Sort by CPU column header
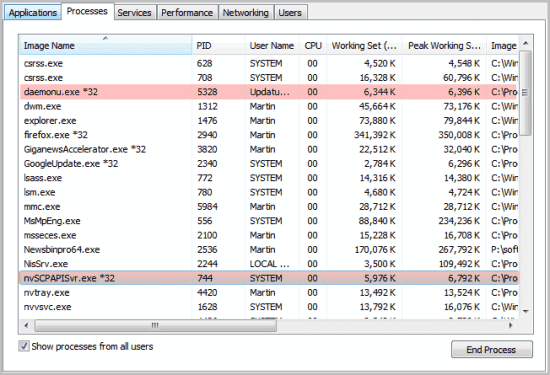 [x=313, y=45]
